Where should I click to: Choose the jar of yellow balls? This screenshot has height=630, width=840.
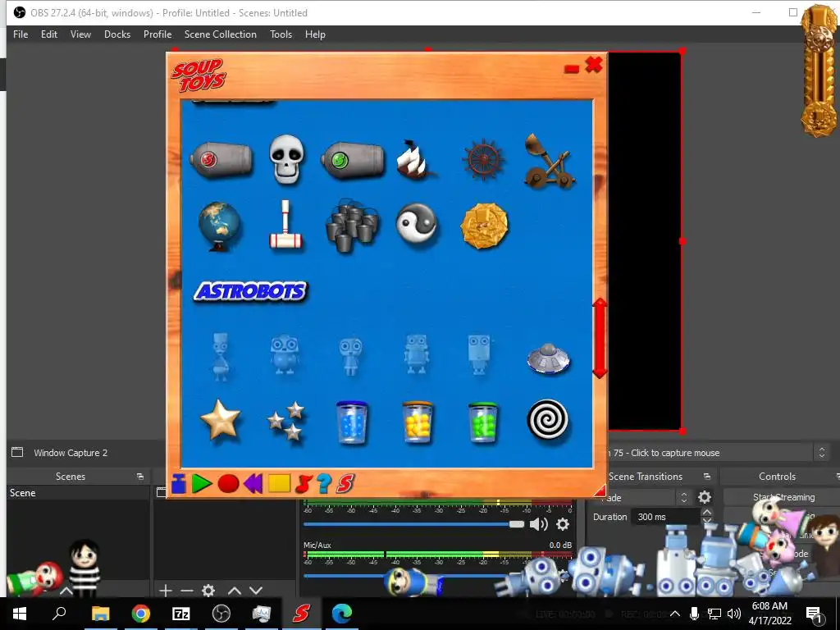pos(418,422)
